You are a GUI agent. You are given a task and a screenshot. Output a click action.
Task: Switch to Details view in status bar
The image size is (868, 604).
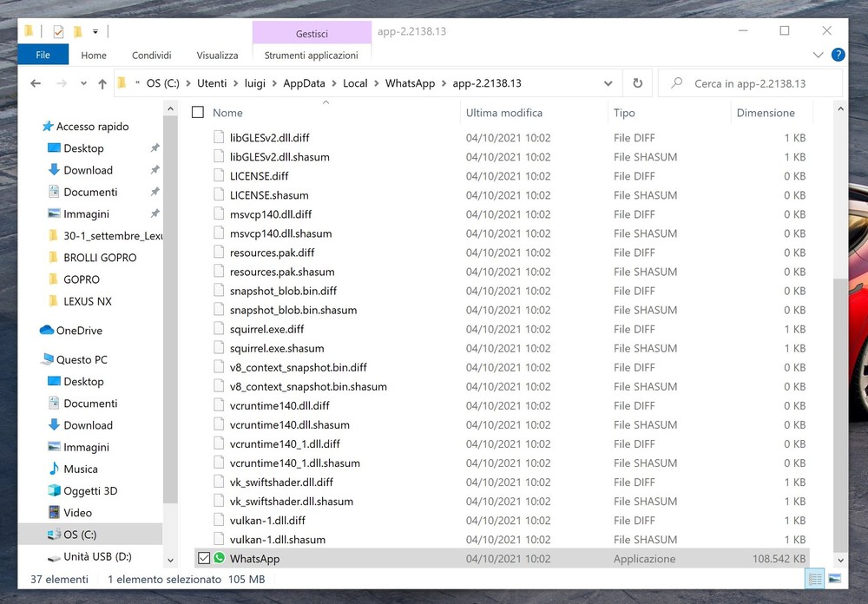[x=815, y=579]
